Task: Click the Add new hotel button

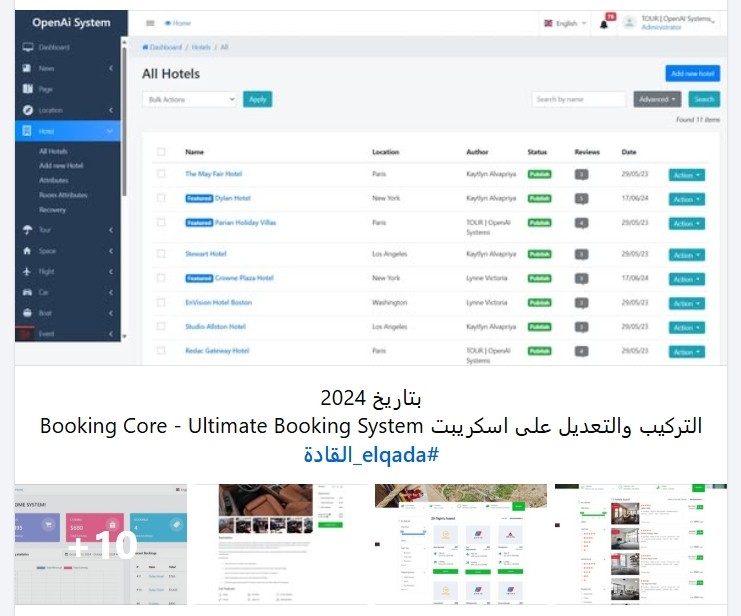Action: pos(693,74)
